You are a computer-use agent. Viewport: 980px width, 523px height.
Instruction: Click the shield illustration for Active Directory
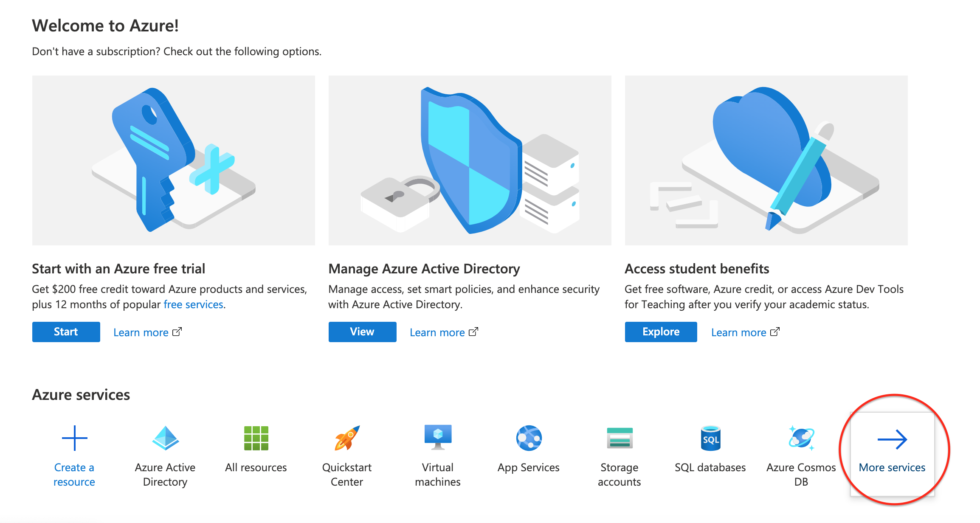pyautogui.click(x=470, y=160)
